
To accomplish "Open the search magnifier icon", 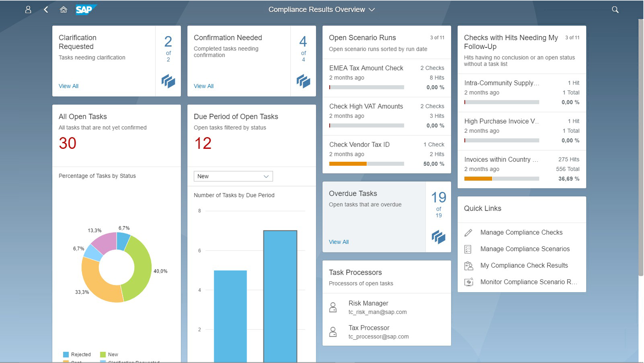I will (x=615, y=10).
